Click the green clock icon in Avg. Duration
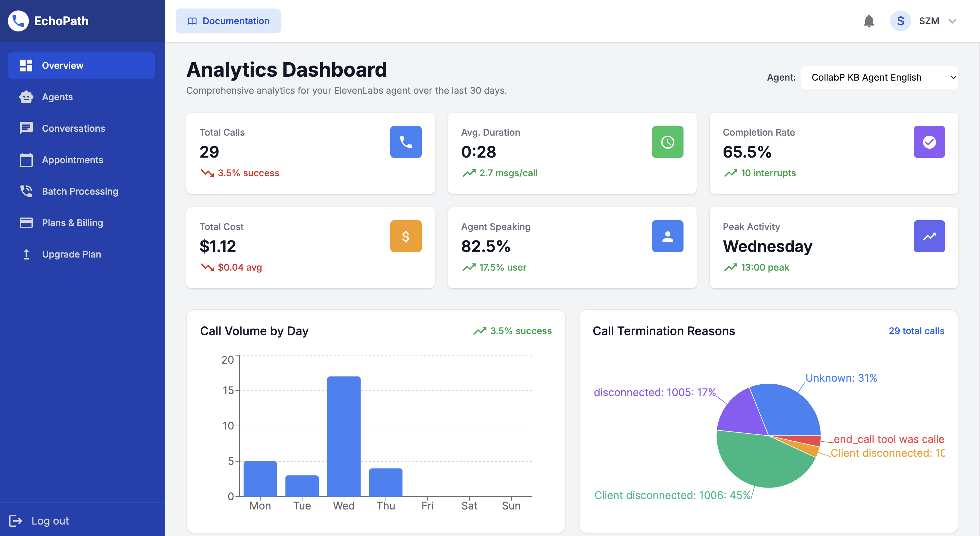 click(x=667, y=142)
